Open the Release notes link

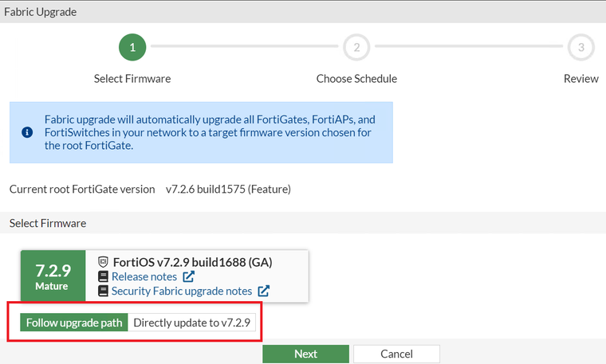click(144, 276)
